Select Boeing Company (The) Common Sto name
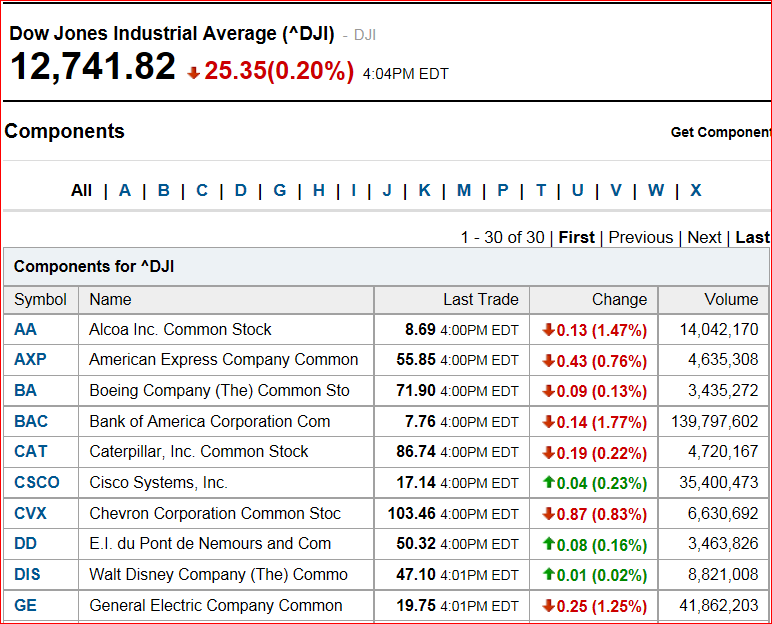The width and height of the screenshot is (772, 624). click(x=219, y=390)
